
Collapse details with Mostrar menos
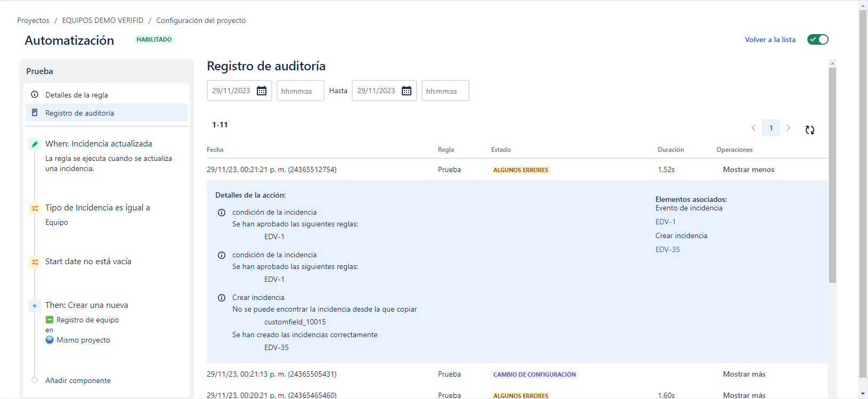749,169
